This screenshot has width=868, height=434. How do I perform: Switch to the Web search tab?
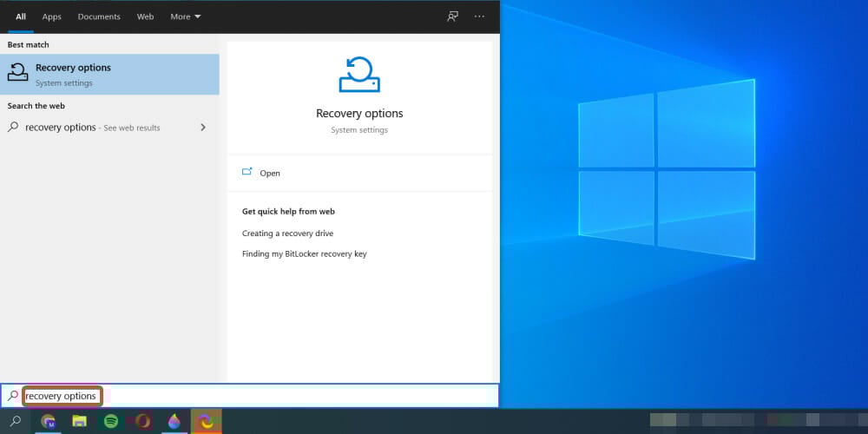click(x=146, y=16)
